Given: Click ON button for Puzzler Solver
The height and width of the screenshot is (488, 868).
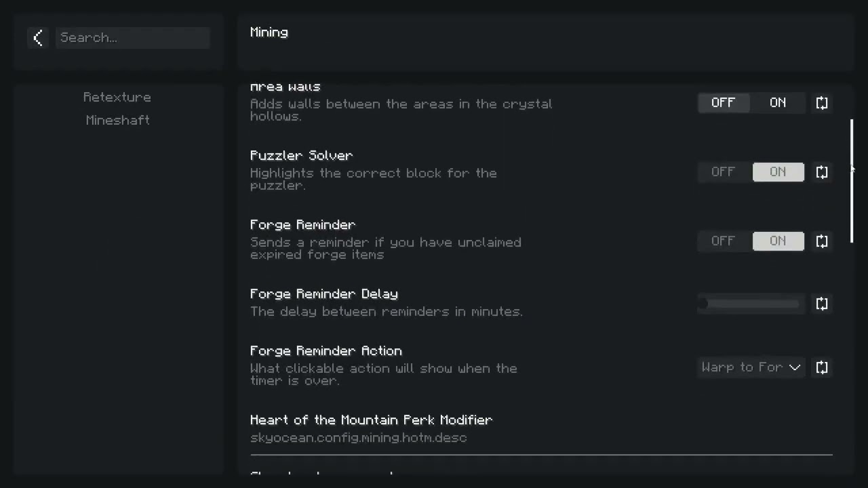Looking at the screenshot, I should (778, 172).
